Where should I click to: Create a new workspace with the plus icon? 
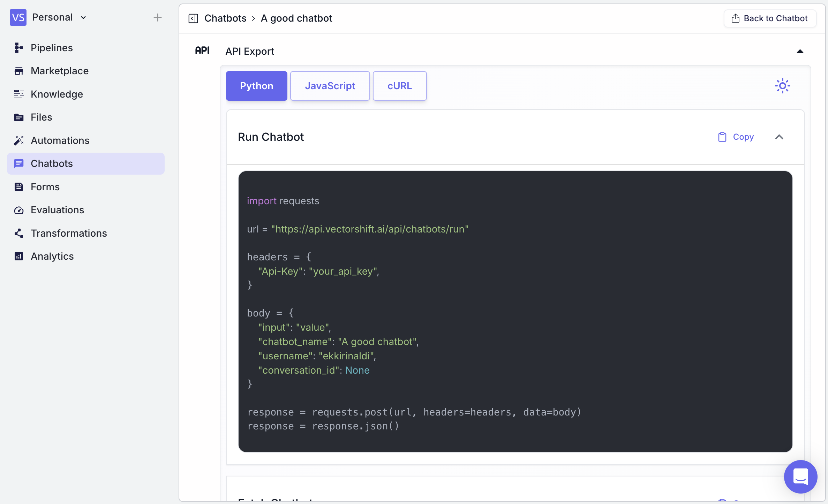pyautogui.click(x=158, y=17)
